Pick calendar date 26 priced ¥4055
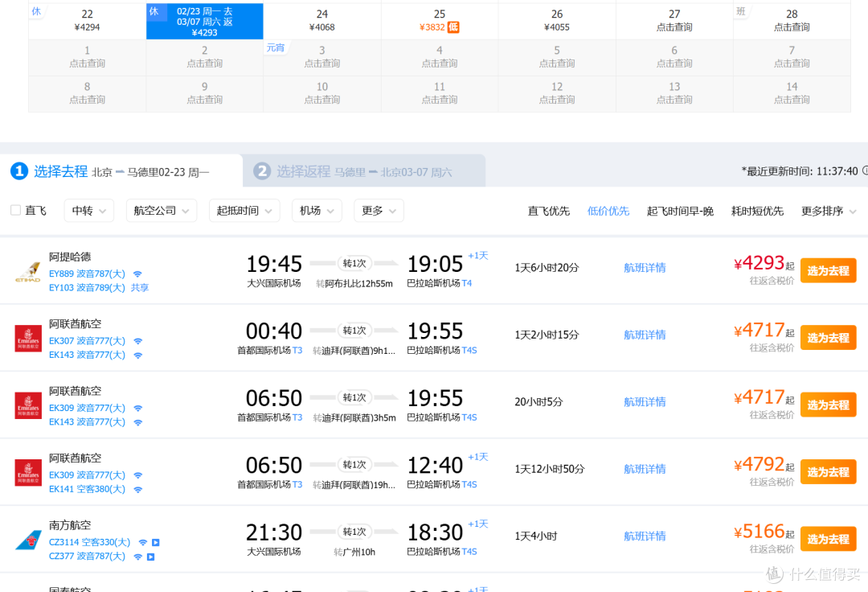The width and height of the screenshot is (868, 592). (557, 21)
